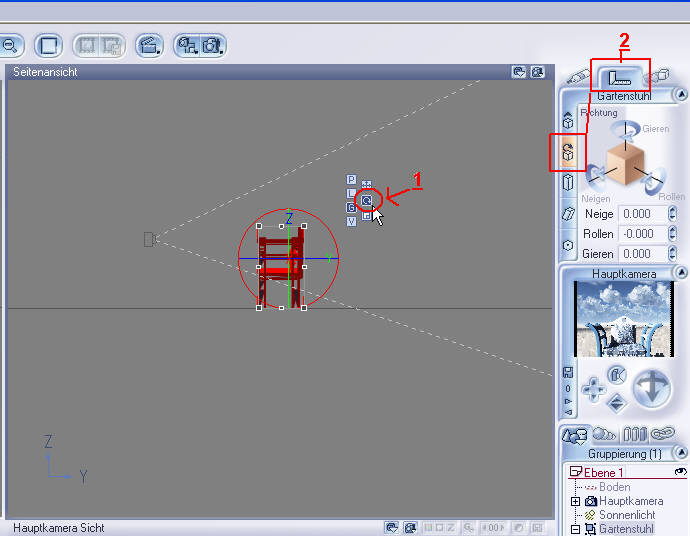The image size is (690, 536).
Task: Click the resize gizmo icon below rotate
Action: [367, 216]
